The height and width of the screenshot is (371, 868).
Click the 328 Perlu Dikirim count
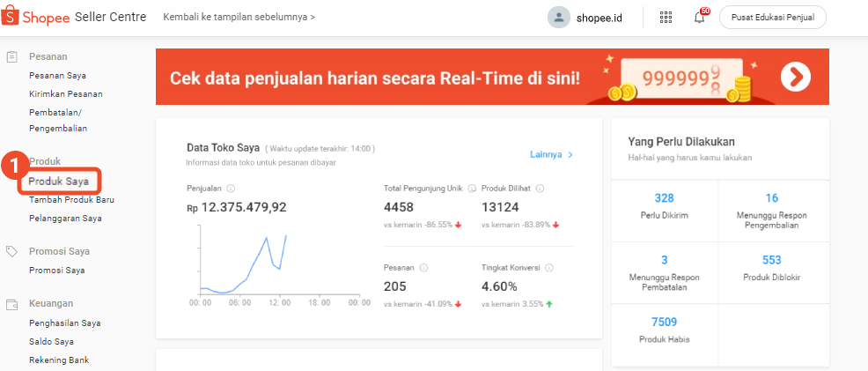pos(665,198)
